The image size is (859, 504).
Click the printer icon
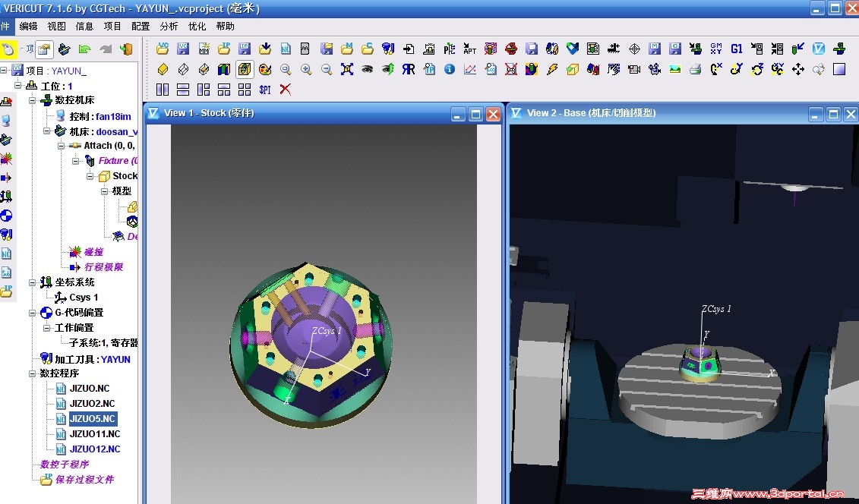click(x=696, y=70)
